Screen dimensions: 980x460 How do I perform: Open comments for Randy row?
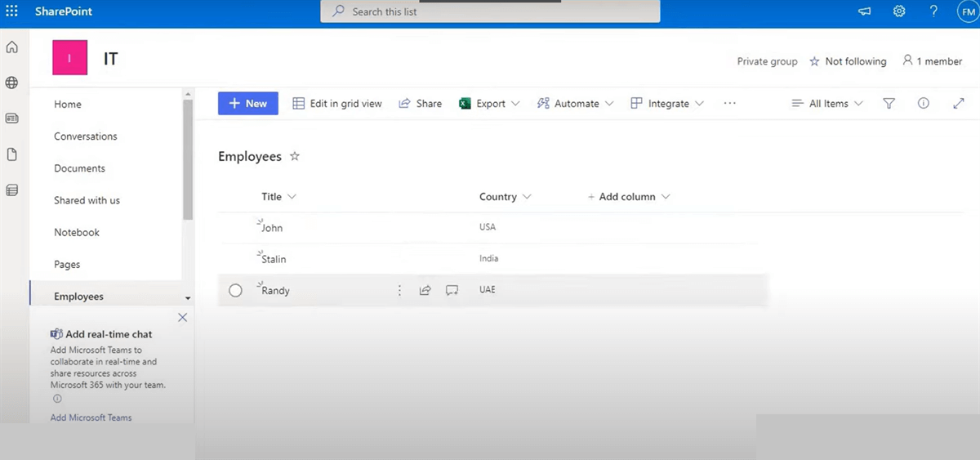pos(452,290)
